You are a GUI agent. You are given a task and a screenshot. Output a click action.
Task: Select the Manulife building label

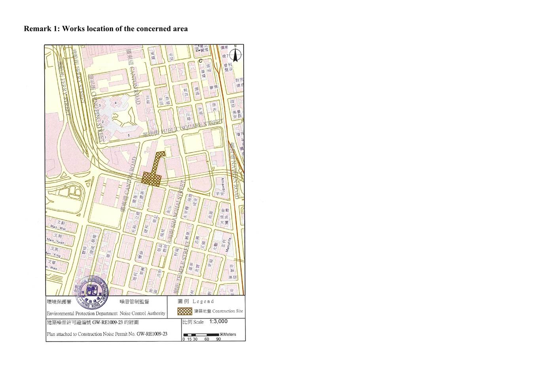click(x=228, y=244)
